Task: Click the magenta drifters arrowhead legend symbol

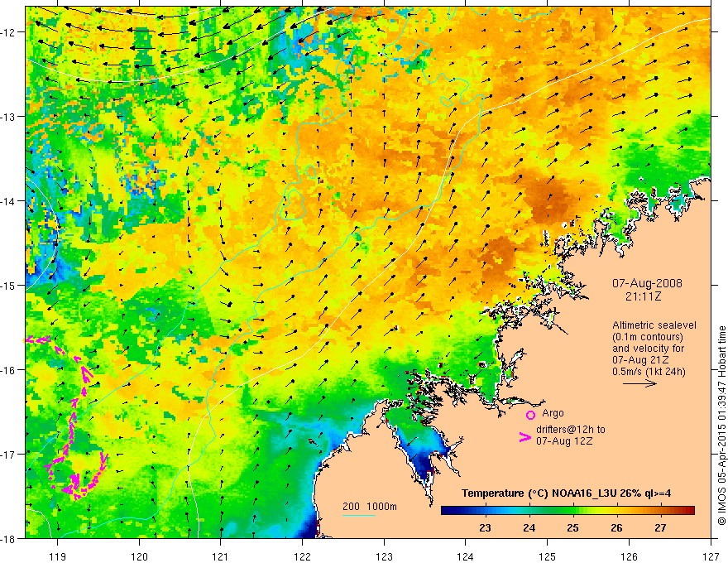Action: click(525, 437)
